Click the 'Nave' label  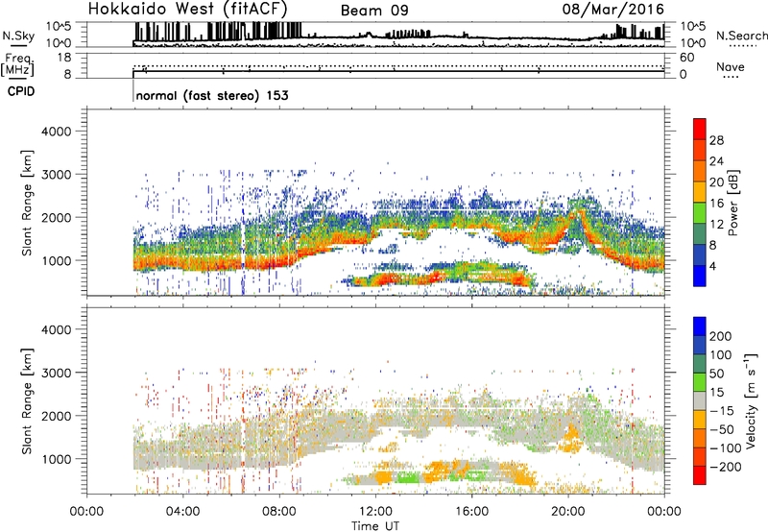point(731,67)
